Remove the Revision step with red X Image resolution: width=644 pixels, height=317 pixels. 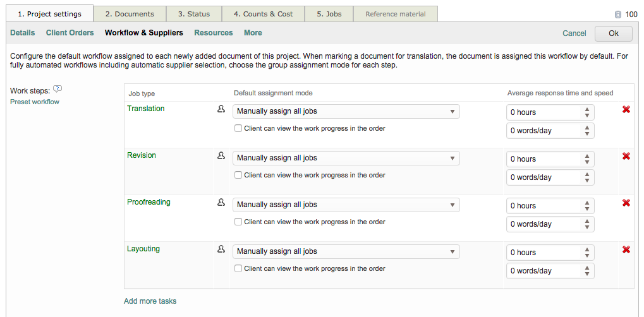click(626, 157)
